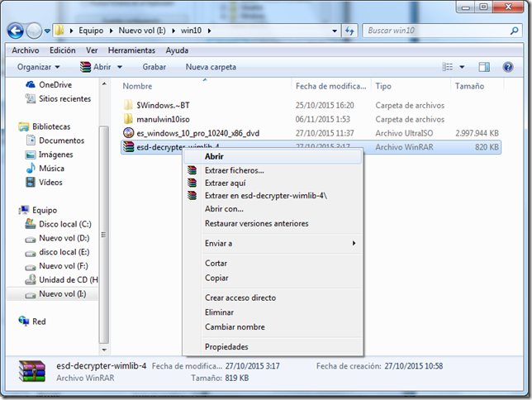Select the manulwin10iso folder
Image resolution: width=532 pixels, height=400 pixels.
click(x=163, y=119)
